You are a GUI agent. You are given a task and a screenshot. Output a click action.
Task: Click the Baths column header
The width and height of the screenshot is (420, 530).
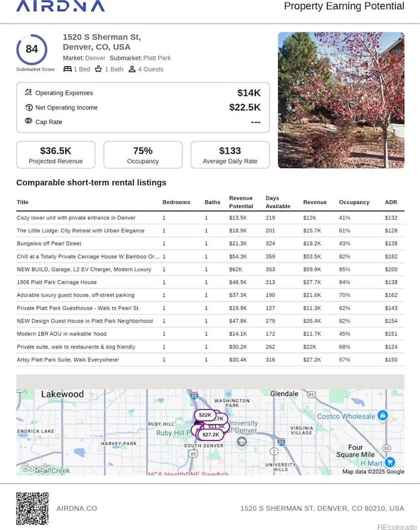pyautogui.click(x=213, y=202)
